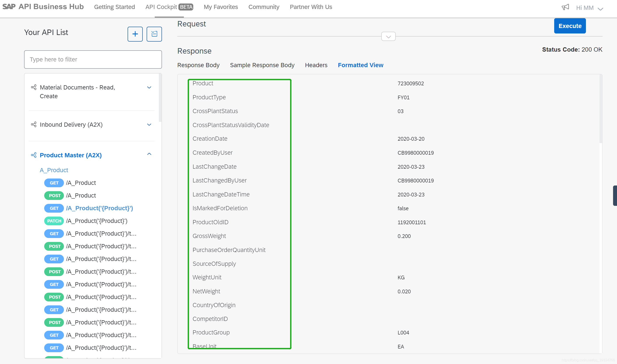Switch to the Headers tab
617x364 pixels.
coord(316,65)
